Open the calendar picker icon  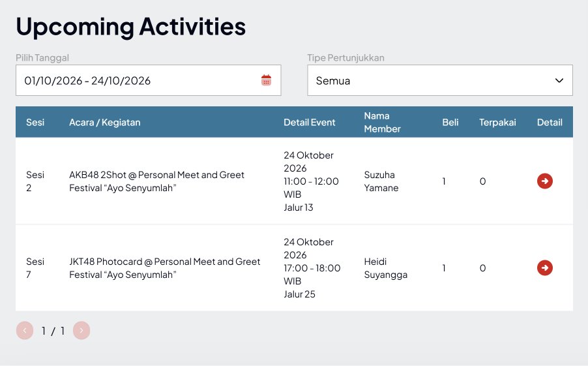(x=266, y=80)
